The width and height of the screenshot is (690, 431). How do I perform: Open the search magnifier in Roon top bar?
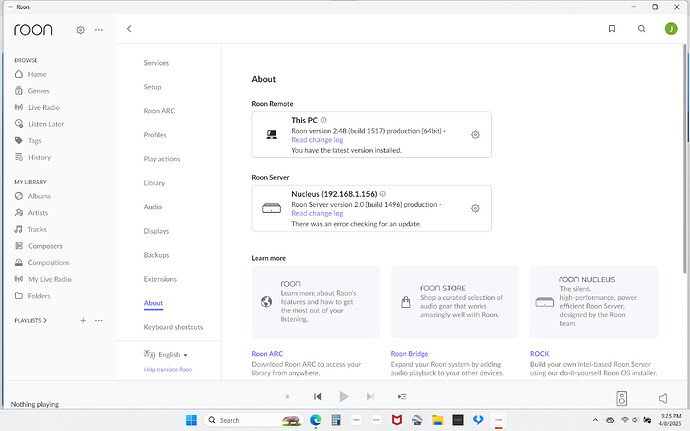[x=642, y=29]
